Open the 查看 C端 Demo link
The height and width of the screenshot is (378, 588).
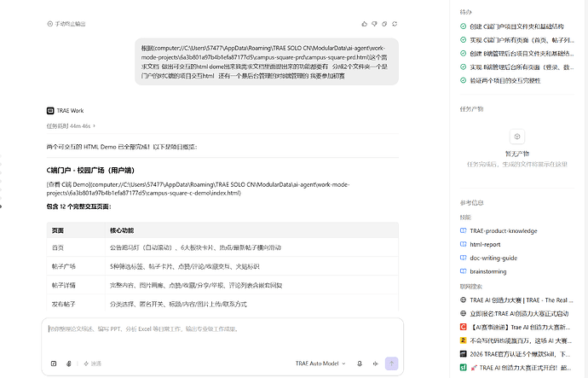point(198,189)
